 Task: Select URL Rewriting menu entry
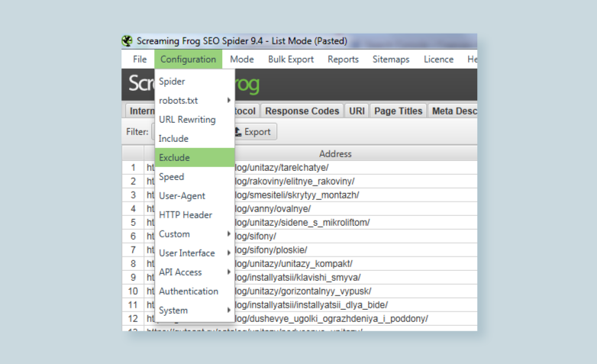click(x=195, y=120)
